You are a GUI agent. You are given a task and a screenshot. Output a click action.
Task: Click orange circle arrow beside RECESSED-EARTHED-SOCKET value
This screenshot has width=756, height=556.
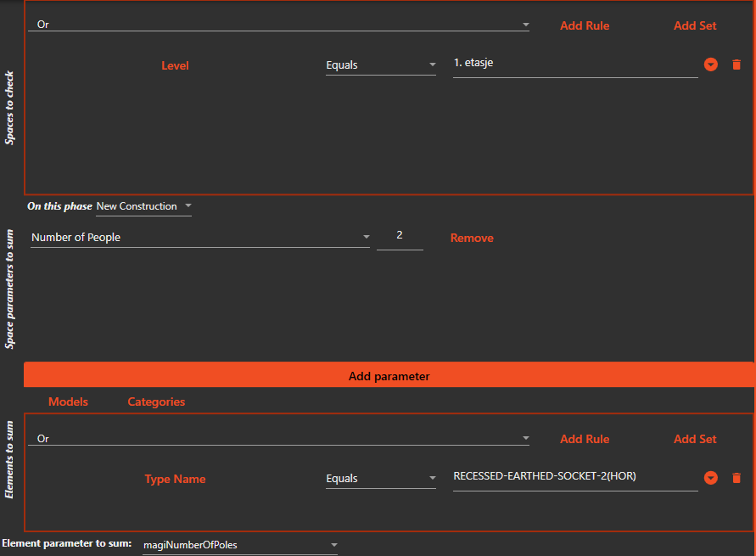[x=711, y=478]
